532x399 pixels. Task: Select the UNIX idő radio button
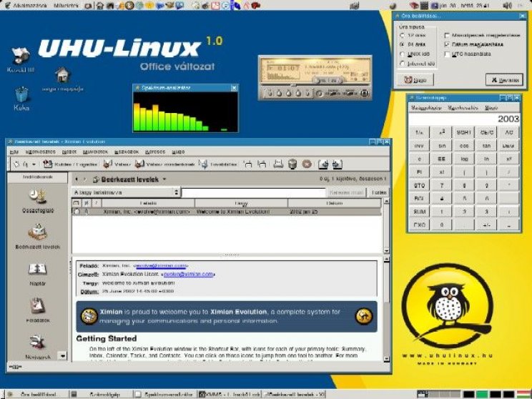[402, 54]
